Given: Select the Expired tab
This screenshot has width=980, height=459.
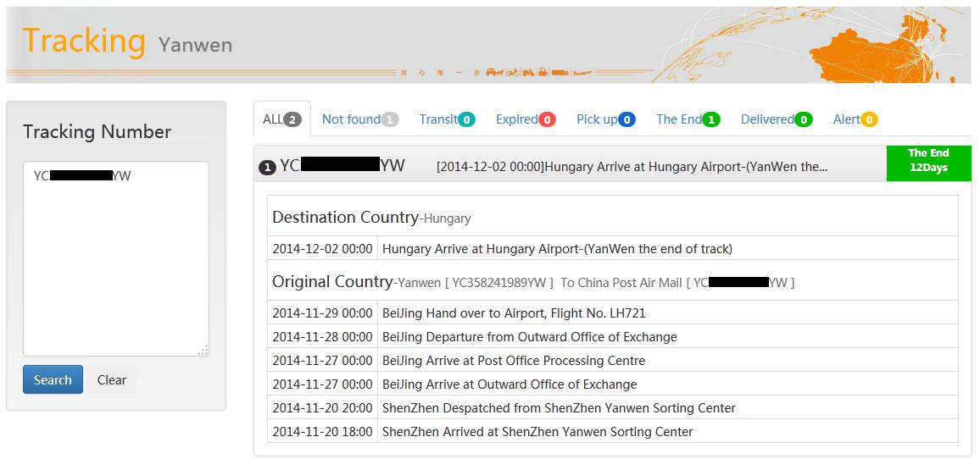Looking at the screenshot, I should click(x=526, y=119).
